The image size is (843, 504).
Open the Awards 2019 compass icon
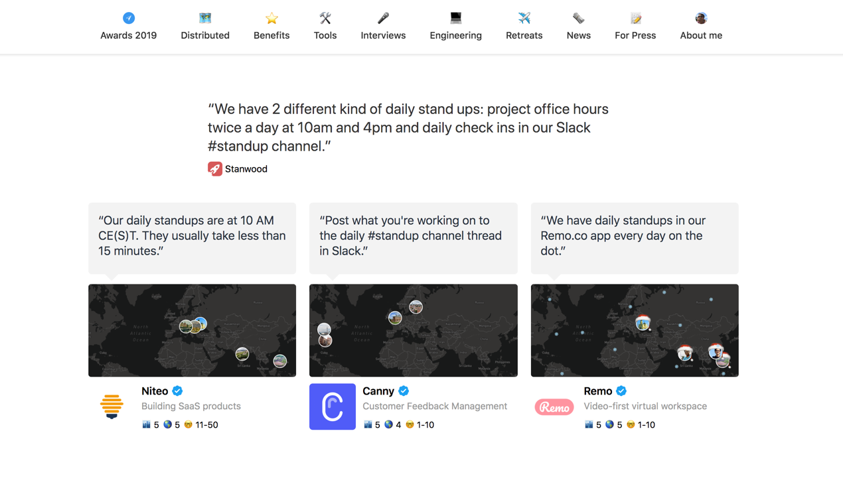[129, 18]
